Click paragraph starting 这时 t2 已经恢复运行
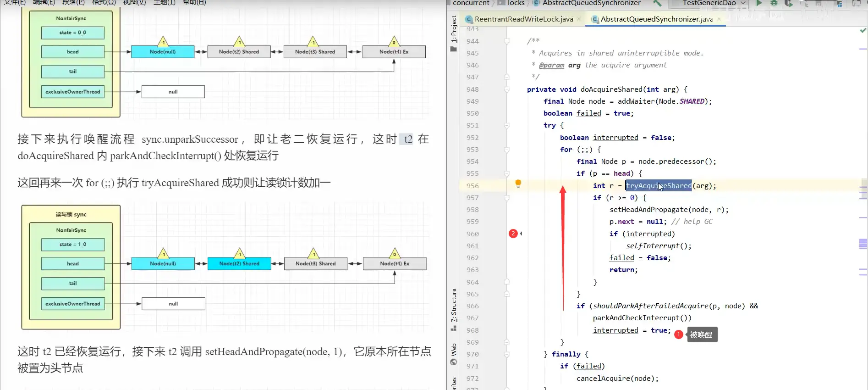 [224, 360]
